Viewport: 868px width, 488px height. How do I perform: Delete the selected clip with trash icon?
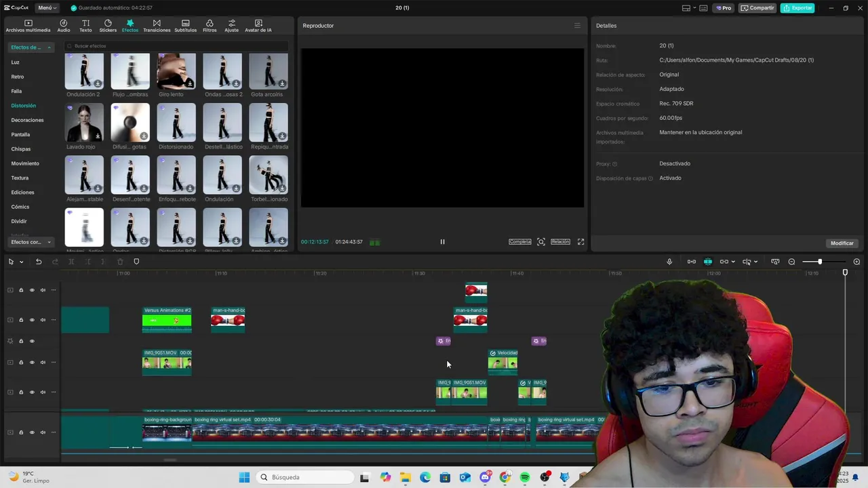click(x=120, y=262)
